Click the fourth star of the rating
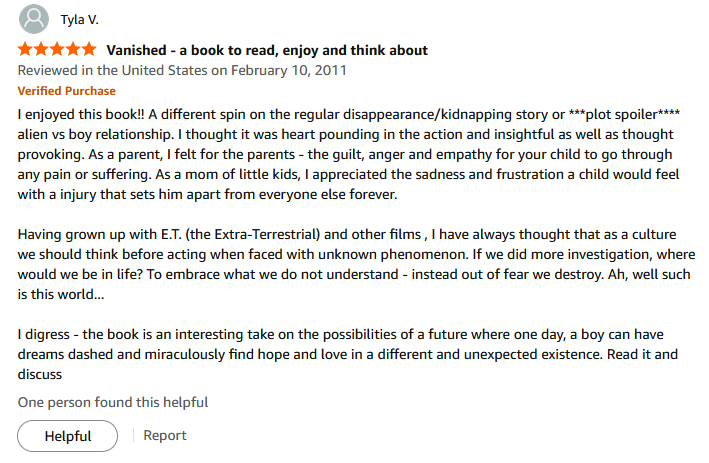The width and height of the screenshot is (709, 463). click(73, 49)
